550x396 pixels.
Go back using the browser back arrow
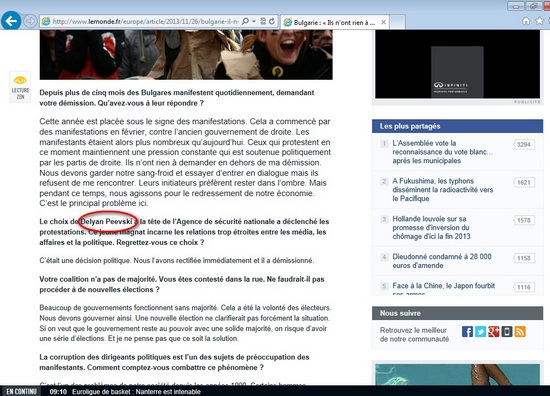11,21
